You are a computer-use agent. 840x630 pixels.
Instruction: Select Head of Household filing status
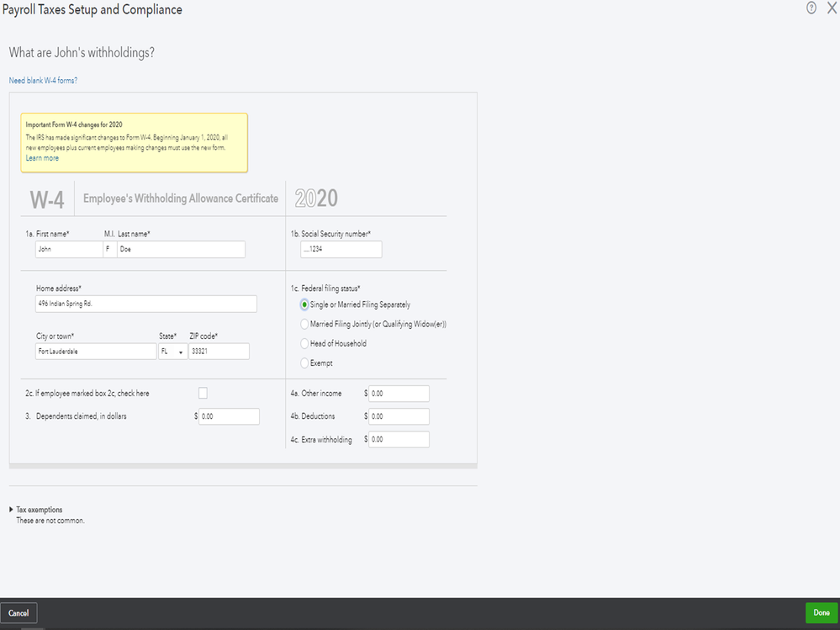coord(304,343)
